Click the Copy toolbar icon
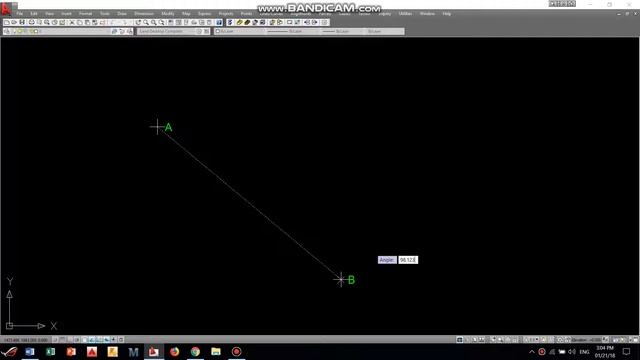The image size is (640, 360). coord(80,22)
